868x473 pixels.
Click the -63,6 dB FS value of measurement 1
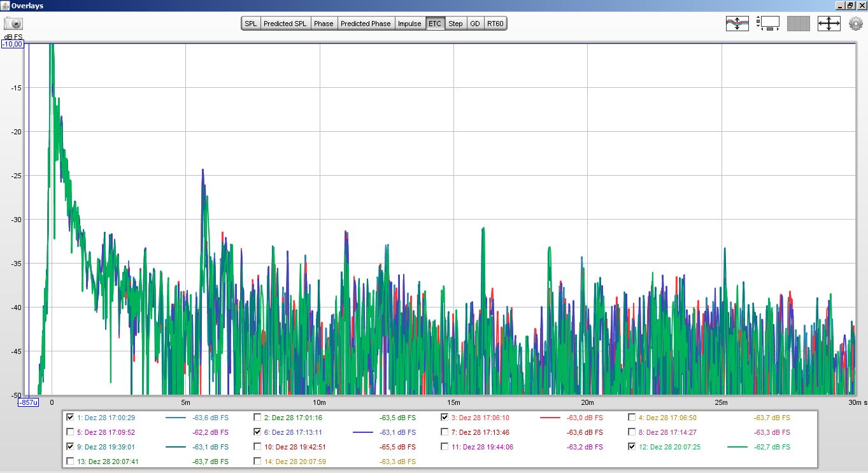[x=210, y=418]
